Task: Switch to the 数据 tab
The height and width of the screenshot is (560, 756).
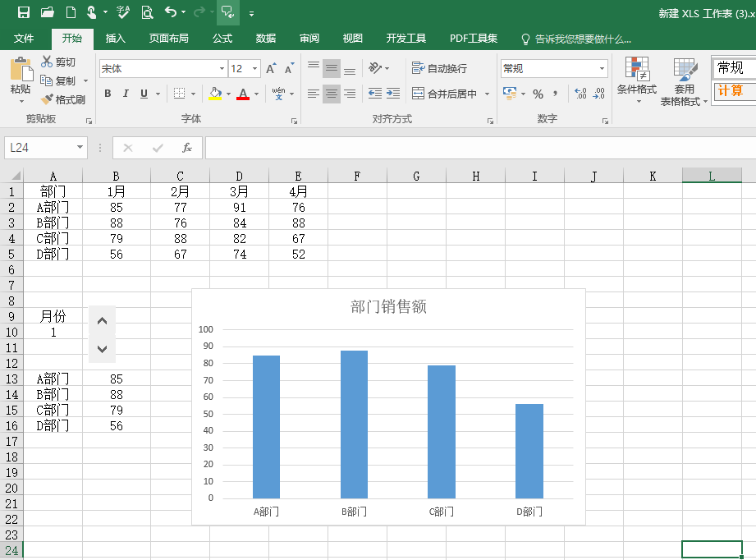Action: tap(266, 38)
